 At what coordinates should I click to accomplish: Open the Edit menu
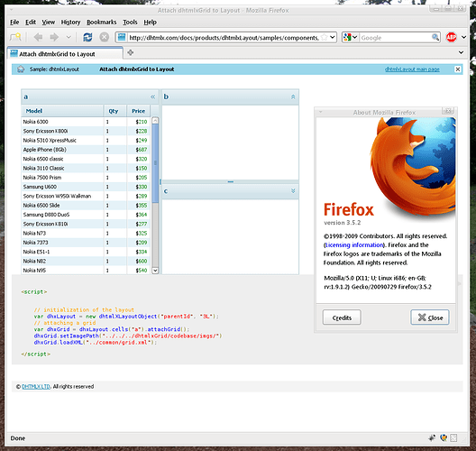(31, 23)
